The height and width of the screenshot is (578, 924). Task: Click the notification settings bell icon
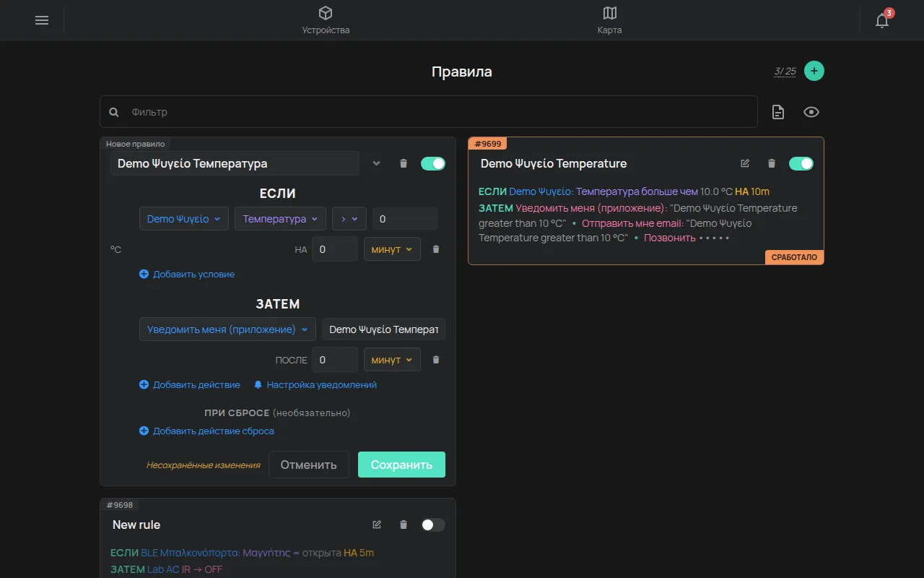pyautogui.click(x=258, y=385)
